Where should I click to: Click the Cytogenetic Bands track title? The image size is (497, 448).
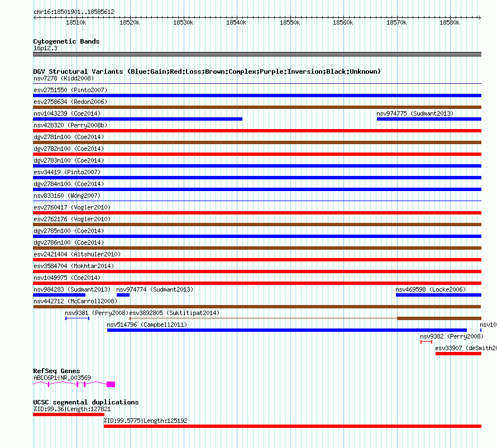coord(66,41)
